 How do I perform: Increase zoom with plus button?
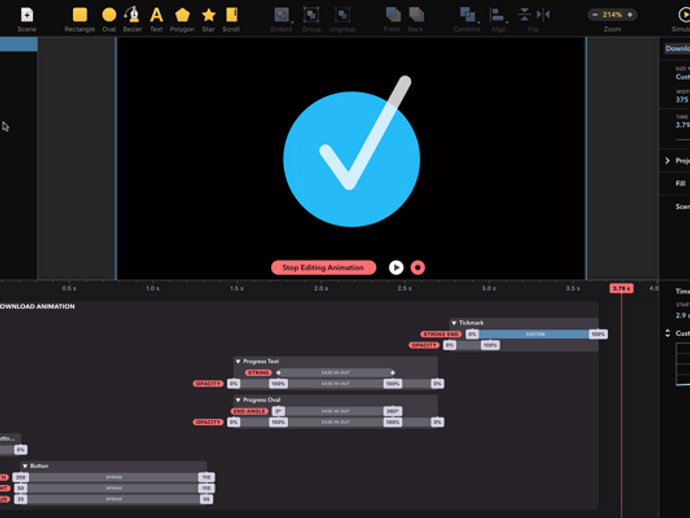click(630, 15)
